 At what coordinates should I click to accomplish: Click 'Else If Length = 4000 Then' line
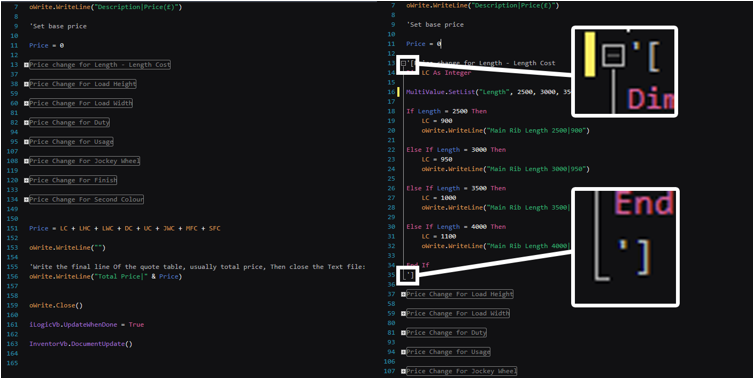coord(456,227)
